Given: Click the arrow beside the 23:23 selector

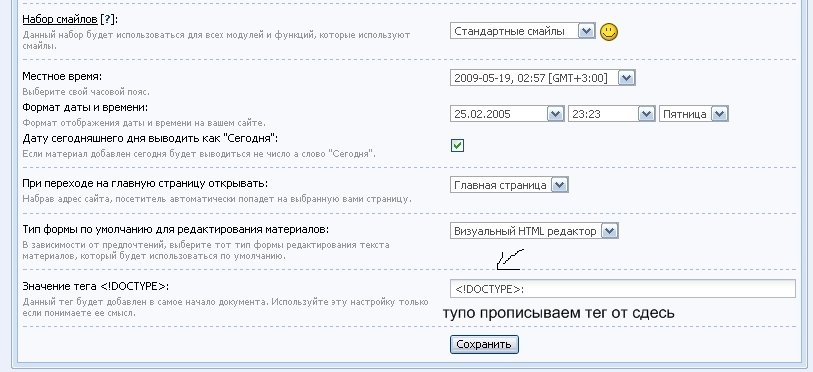Looking at the screenshot, I should pos(646,114).
